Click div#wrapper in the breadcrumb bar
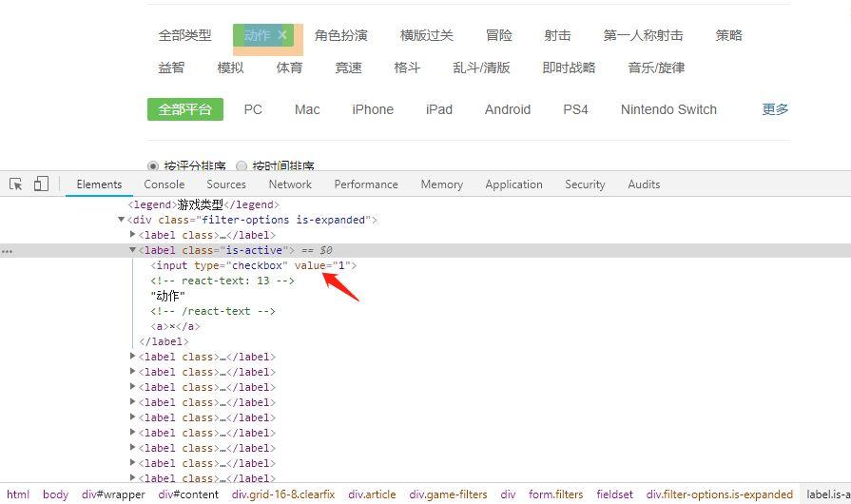 (x=113, y=494)
